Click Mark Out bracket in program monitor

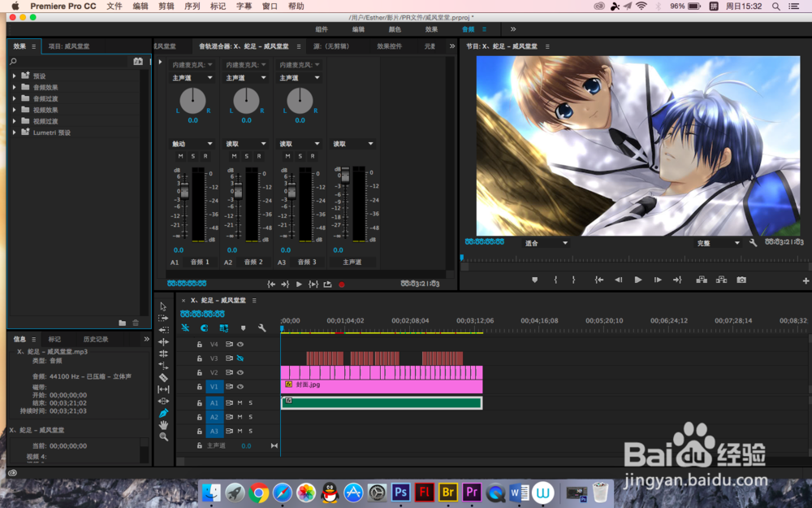pyautogui.click(x=573, y=280)
